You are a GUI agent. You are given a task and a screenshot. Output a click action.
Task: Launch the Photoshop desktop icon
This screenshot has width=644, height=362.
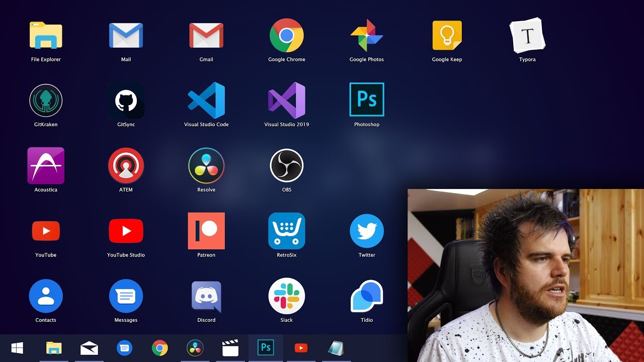point(367,100)
